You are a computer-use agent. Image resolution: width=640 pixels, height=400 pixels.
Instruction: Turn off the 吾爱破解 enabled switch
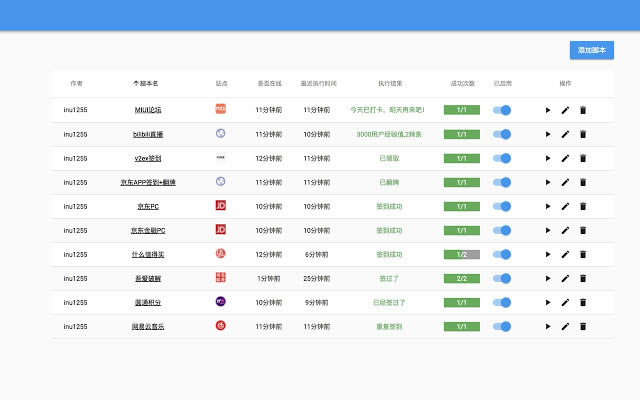coord(502,279)
